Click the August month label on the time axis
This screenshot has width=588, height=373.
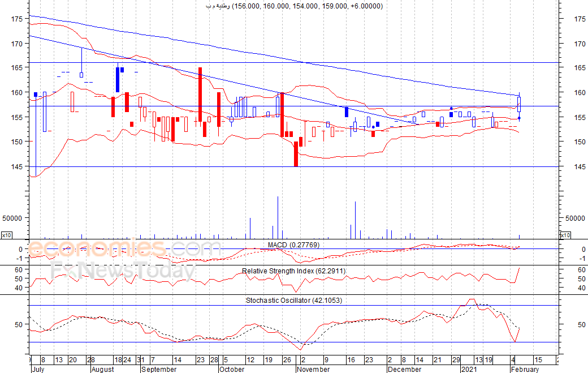pos(102,369)
